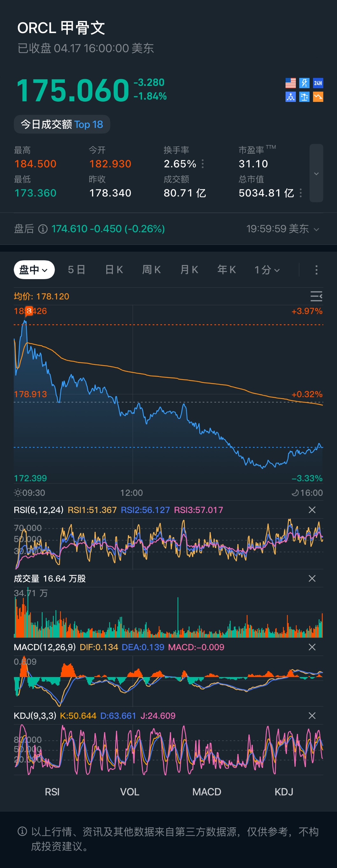Tap the 今日成交额 Top 18 badge
Image resolution: width=337 pixels, height=868 pixels.
coord(62,124)
